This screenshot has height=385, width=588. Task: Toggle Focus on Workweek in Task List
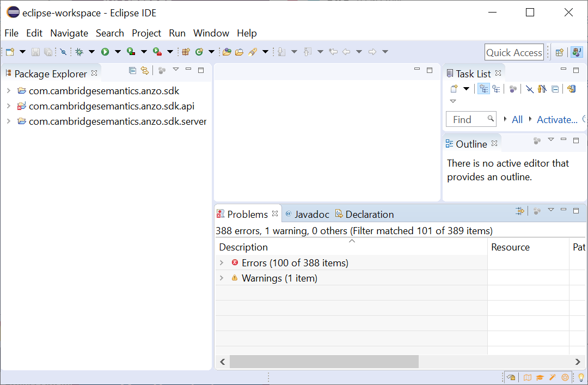point(513,89)
